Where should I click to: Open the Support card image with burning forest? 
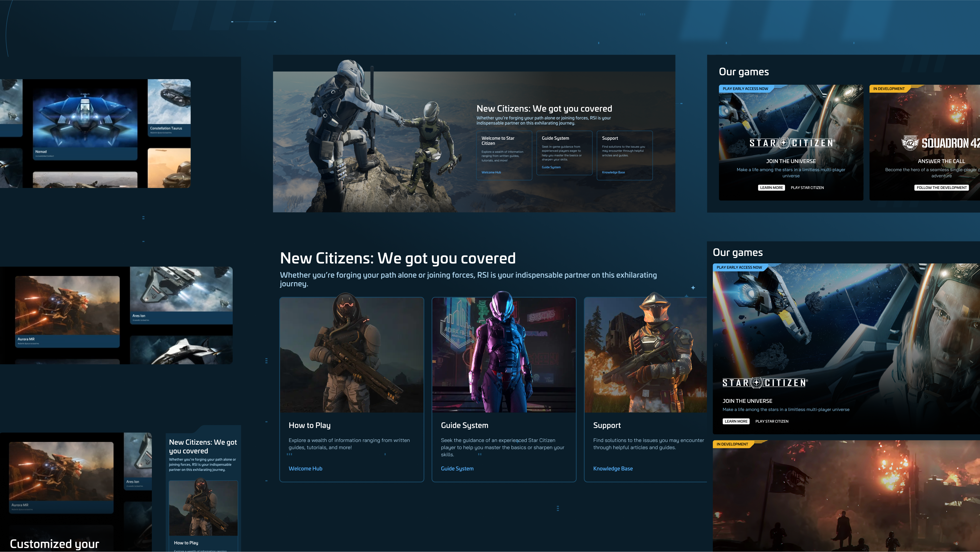tap(645, 355)
